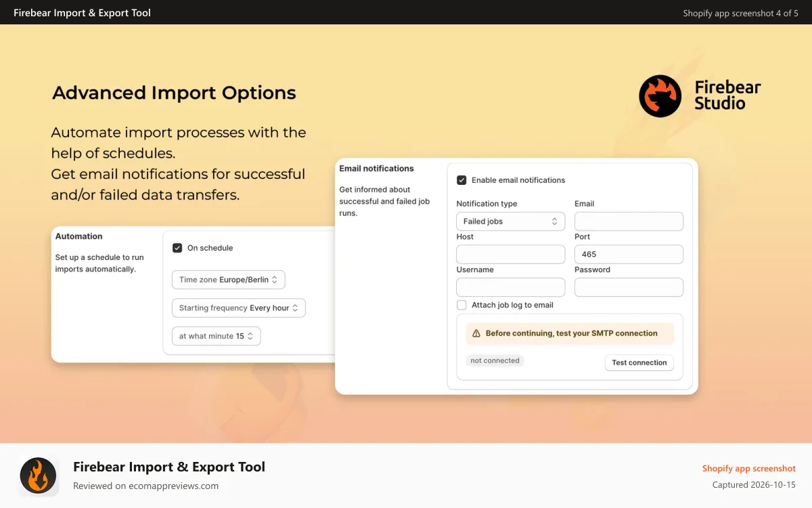Click the not connected status badge
812x508 pixels.
click(495, 361)
